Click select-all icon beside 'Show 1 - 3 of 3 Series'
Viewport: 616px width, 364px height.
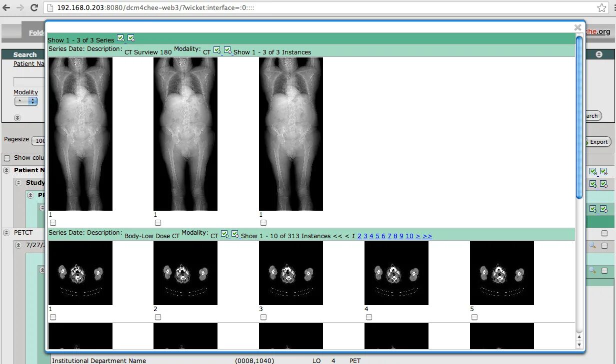[x=120, y=38]
